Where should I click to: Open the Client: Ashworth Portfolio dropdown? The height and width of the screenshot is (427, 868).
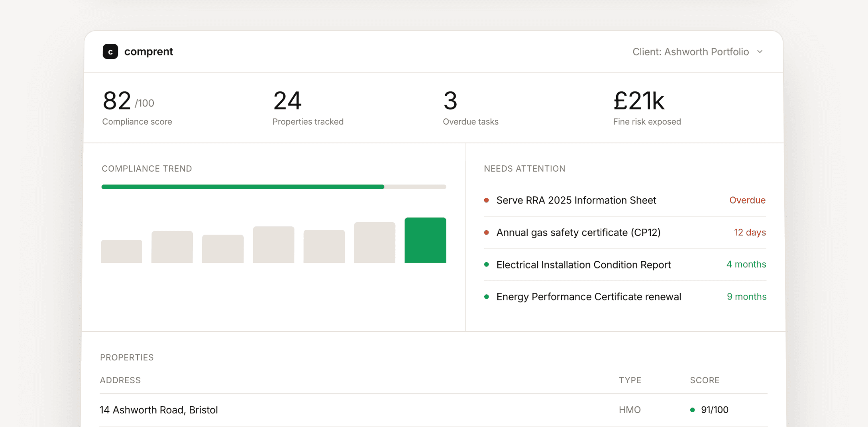coord(697,52)
